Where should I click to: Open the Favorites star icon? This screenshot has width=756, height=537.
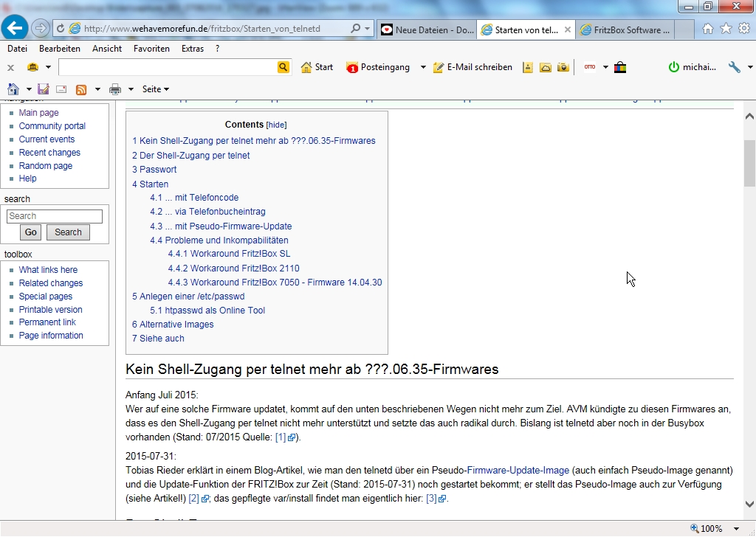(x=726, y=29)
